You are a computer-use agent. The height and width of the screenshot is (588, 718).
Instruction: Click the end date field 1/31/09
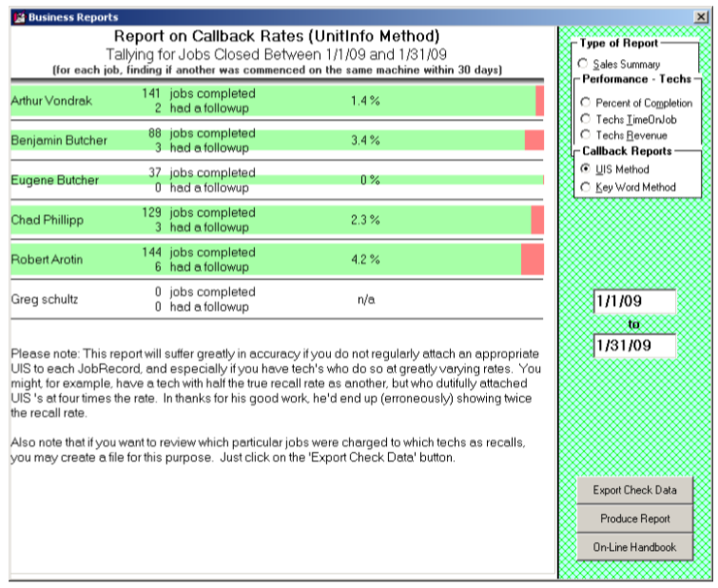633,346
